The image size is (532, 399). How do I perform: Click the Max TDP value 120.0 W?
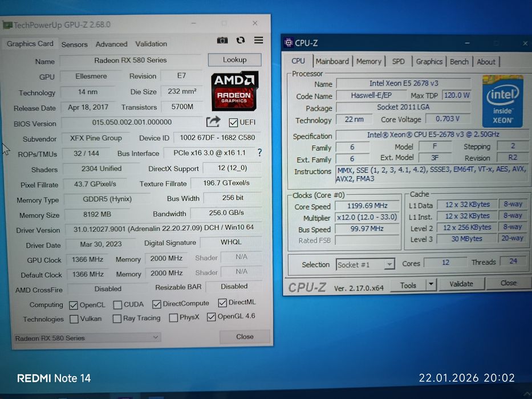457,95
